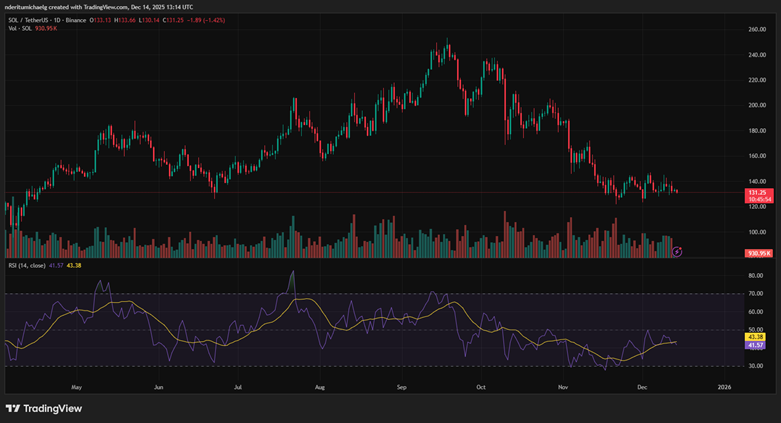
Task: Click the TradingView logo
Action: click(44, 408)
